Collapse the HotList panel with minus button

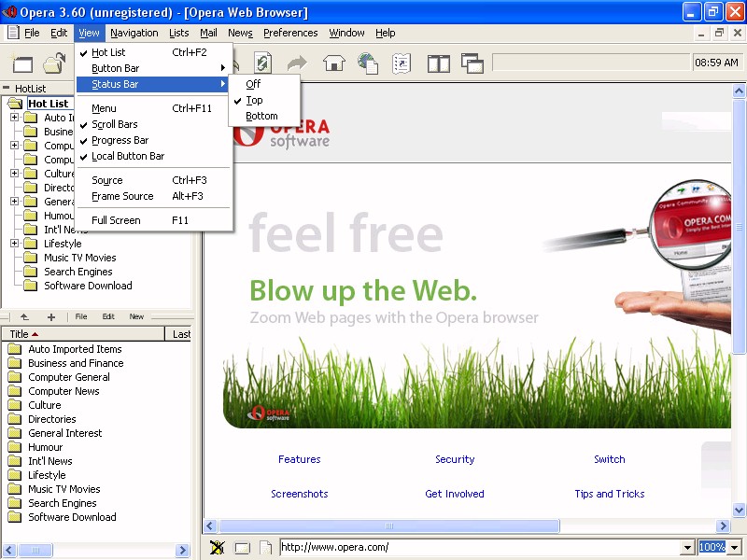(7, 88)
